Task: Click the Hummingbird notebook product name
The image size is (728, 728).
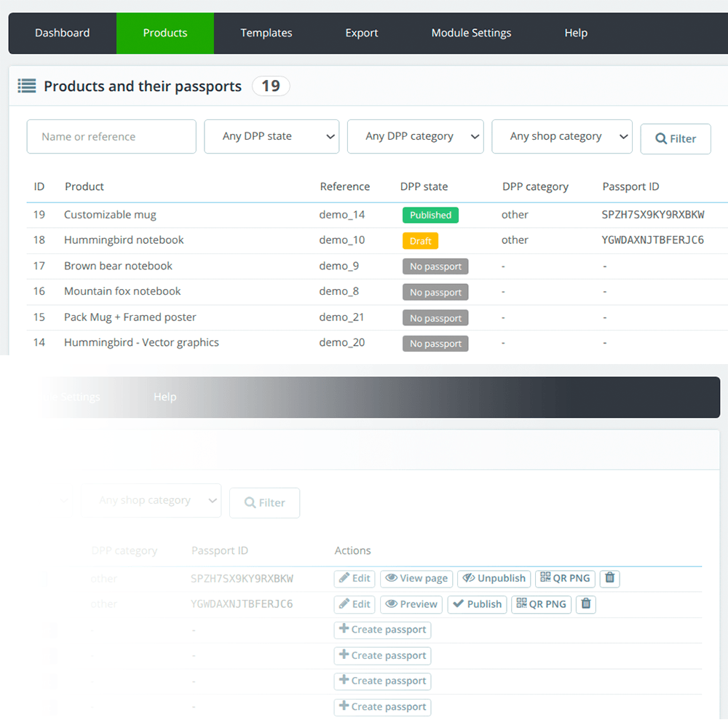Action: tap(124, 240)
